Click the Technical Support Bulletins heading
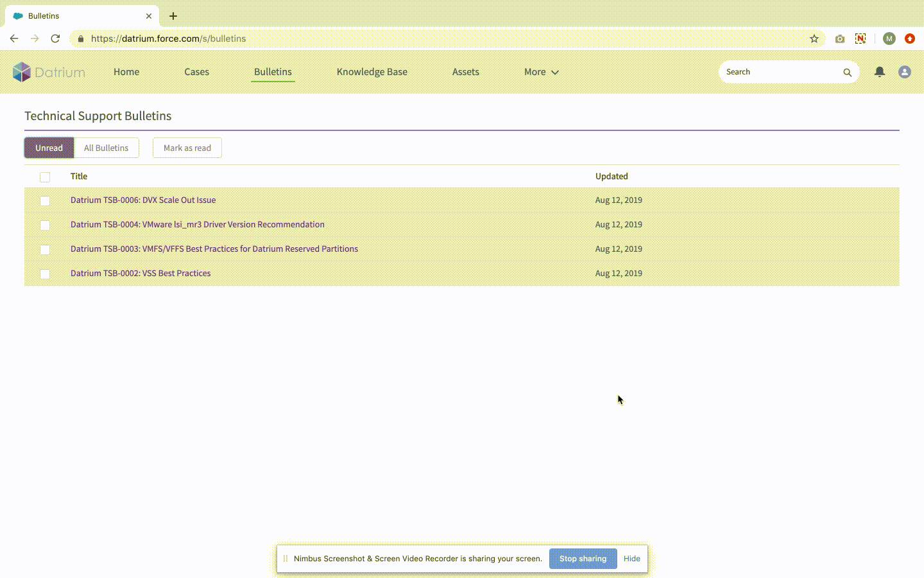 coord(98,116)
